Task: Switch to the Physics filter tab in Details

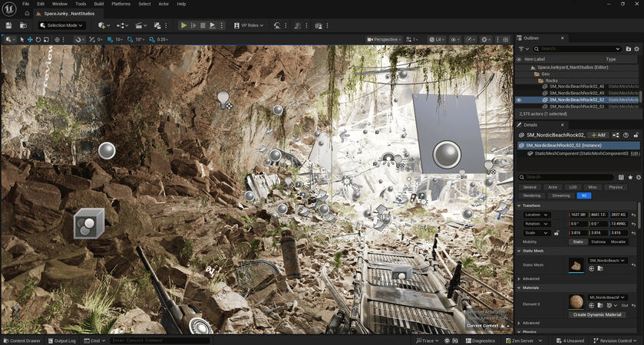Action: pyautogui.click(x=616, y=187)
